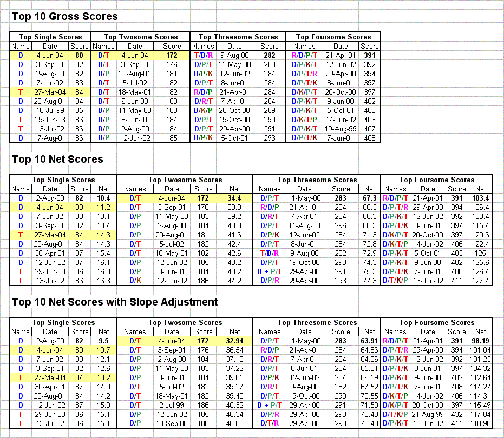Click the 10.7 slope-adjusted net cell
Viewport: 504px width, 438px height.
(103, 350)
